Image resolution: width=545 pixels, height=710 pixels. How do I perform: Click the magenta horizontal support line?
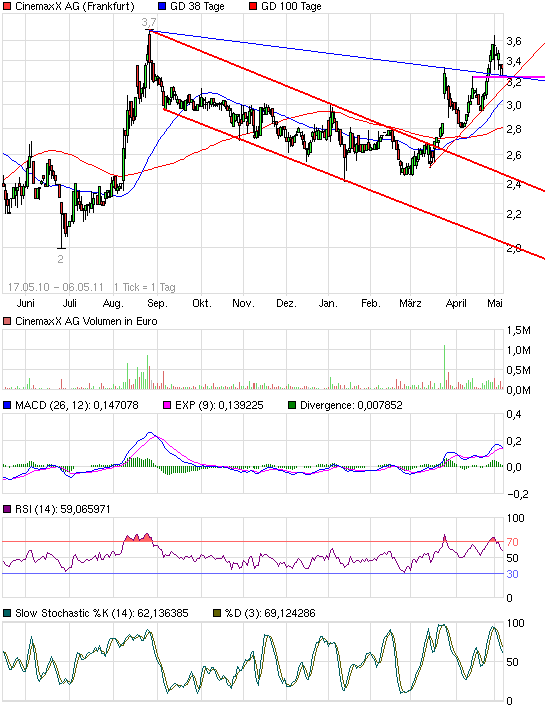click(509, 77)
